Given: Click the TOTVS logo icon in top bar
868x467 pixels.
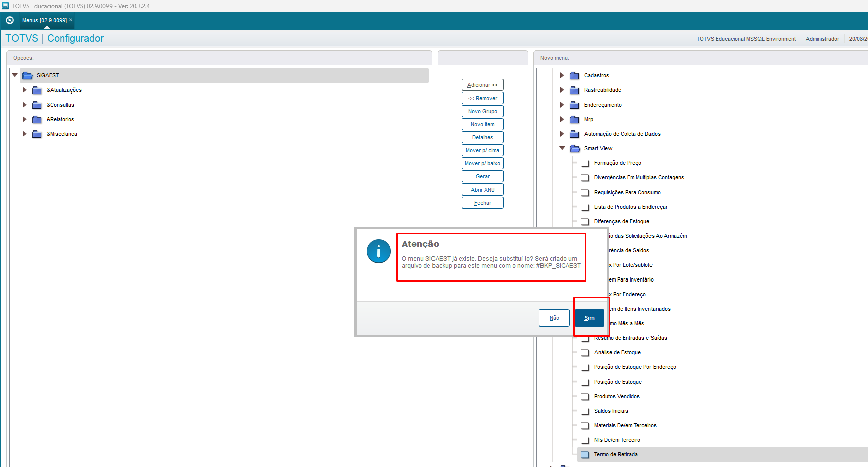Looking at the screenshot, I should tap(10, 20).
